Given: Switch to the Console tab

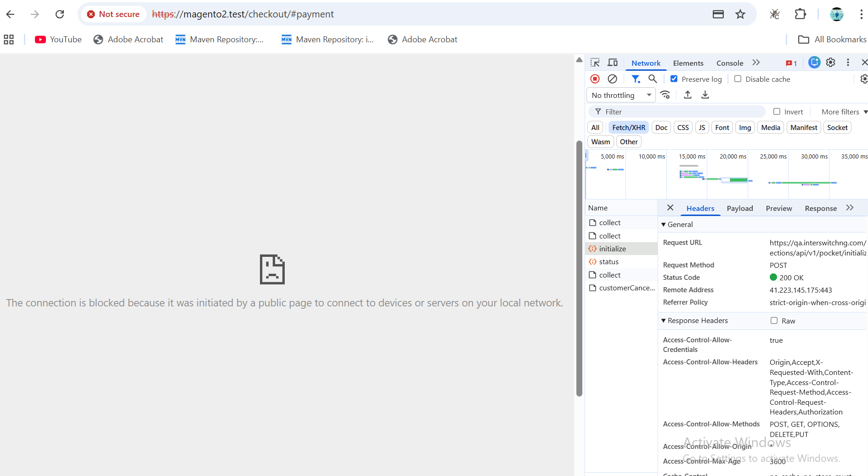Looking at the screenshot, I should [x=729, y=63].
